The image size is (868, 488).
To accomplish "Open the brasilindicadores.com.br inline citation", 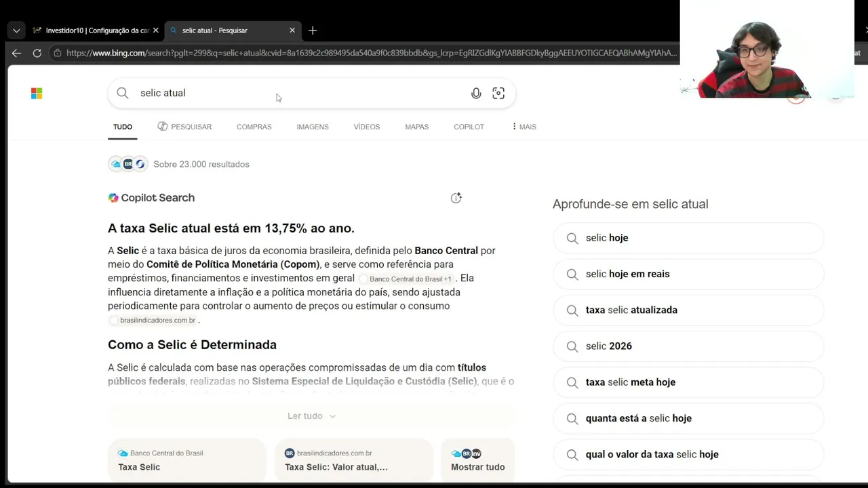I will click(153, 320).
